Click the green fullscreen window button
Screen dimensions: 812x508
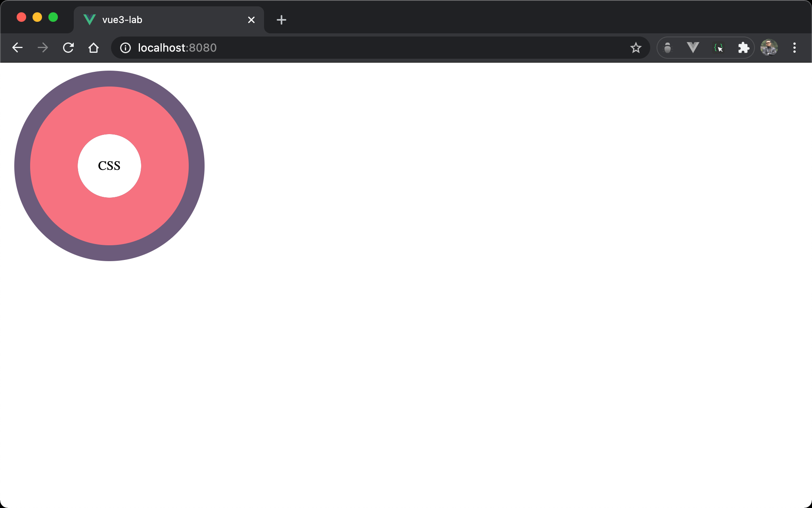(x=53, y=17)
